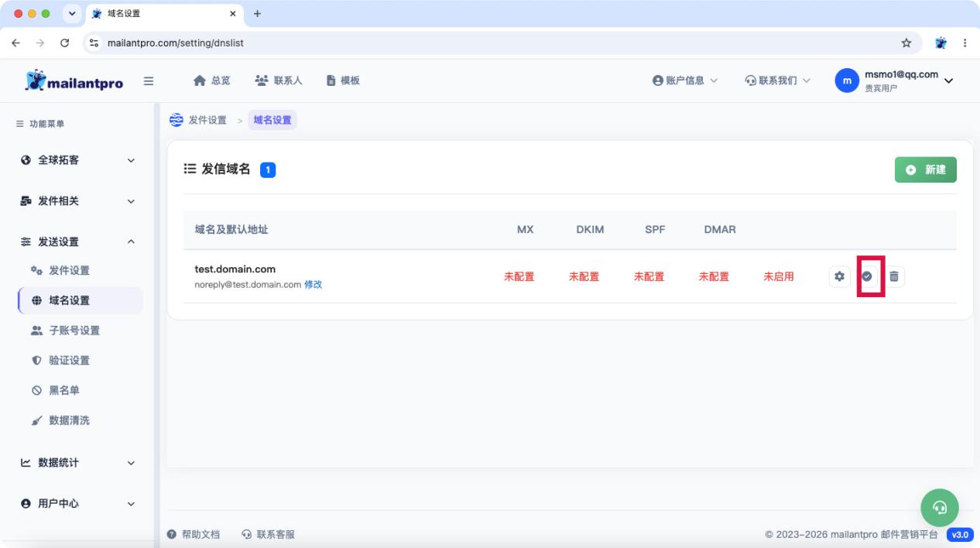Close the 域名设置 browser tab
The width and height of the screenshot is (980, 548).
pyautogui.click(x=232, y=13)
